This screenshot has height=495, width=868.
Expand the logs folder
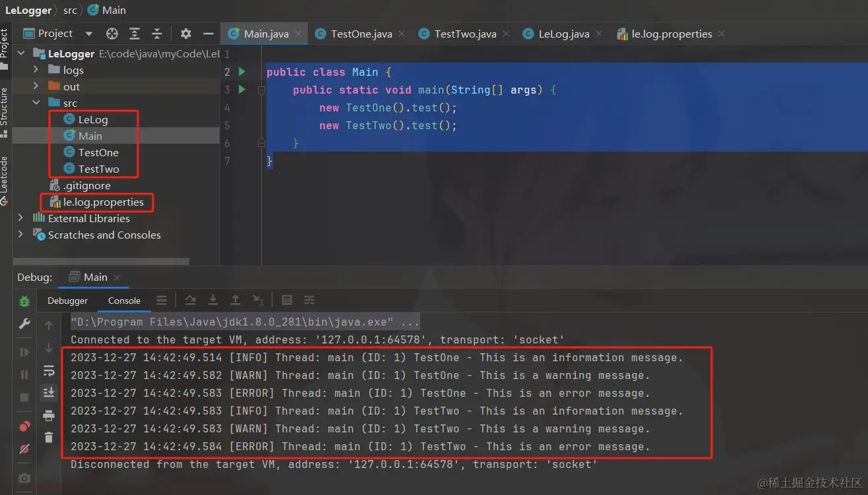(36, 70)
